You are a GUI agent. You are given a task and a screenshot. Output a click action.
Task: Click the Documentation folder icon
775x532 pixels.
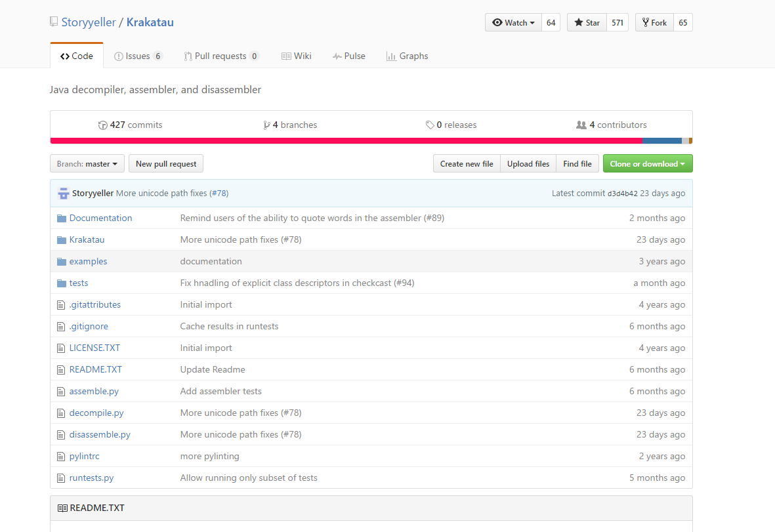[61, 218]
